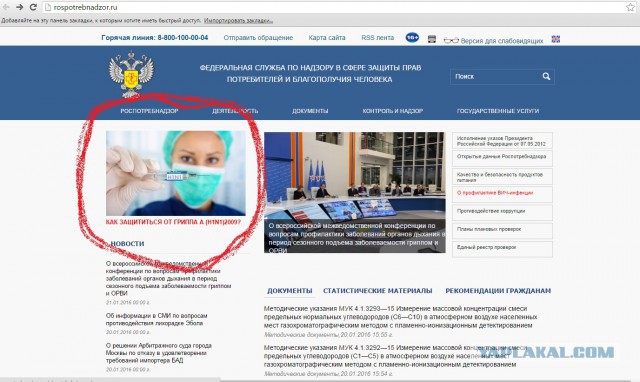Click date text 21.01.2016 under conference news
This screenshot has height=382, width=640.
coord(128,303)
